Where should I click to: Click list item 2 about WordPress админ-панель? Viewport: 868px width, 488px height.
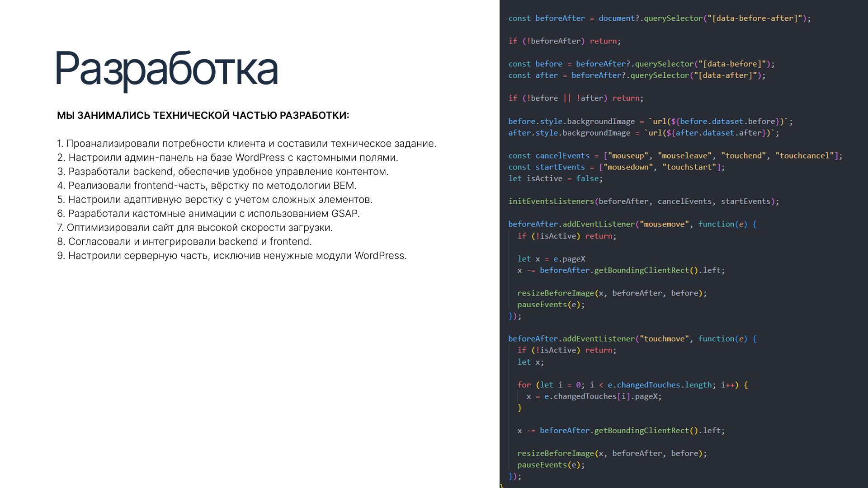[227, 158]
